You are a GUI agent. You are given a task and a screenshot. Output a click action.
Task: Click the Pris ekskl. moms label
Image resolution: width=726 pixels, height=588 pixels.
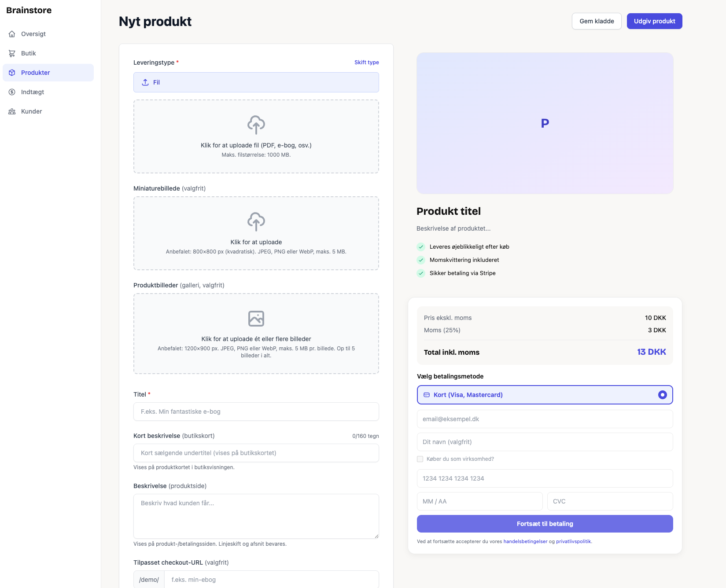pyautogui.click(x=448, y=318)
